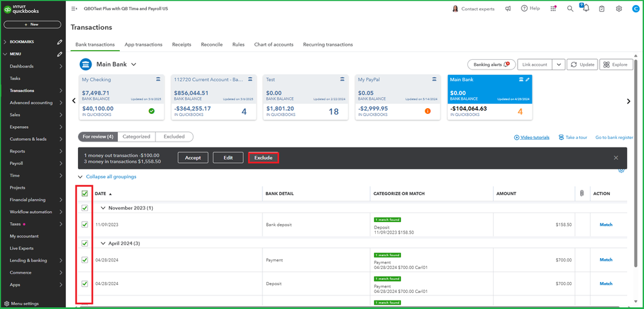Click the Exclude button

263,158
